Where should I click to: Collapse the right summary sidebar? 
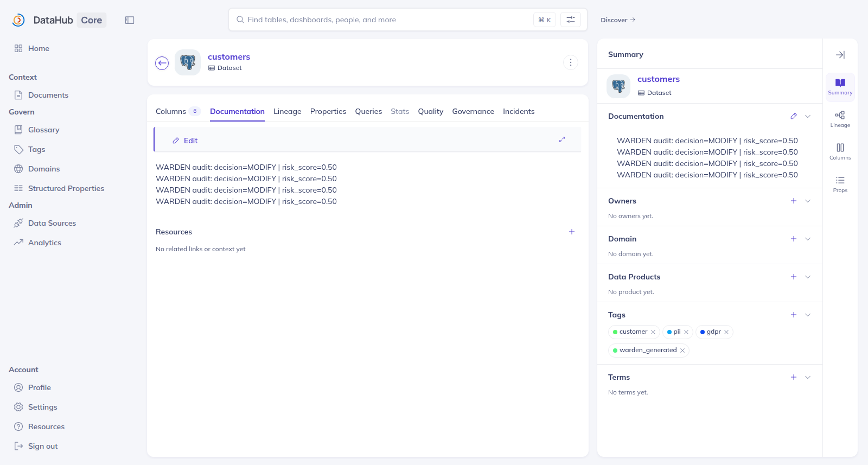point(840,55)
